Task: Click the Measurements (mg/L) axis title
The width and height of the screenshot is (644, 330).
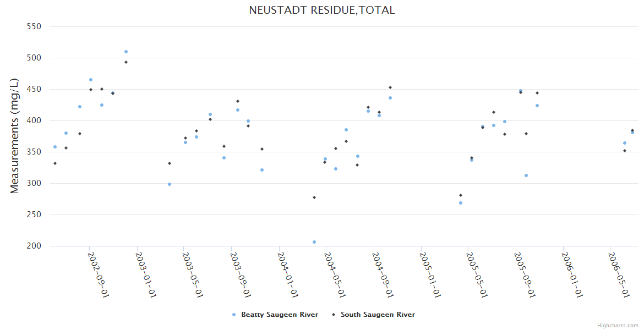Action: pos(15,136)
